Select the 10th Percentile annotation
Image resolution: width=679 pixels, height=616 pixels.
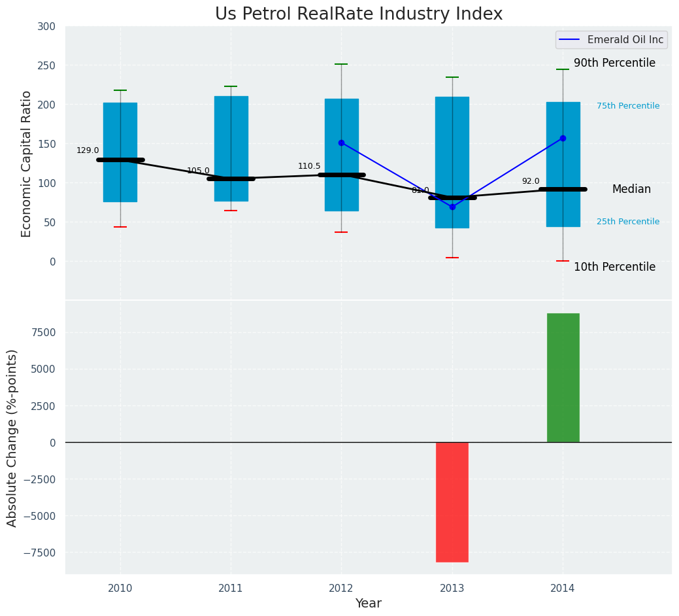[614, 267]
